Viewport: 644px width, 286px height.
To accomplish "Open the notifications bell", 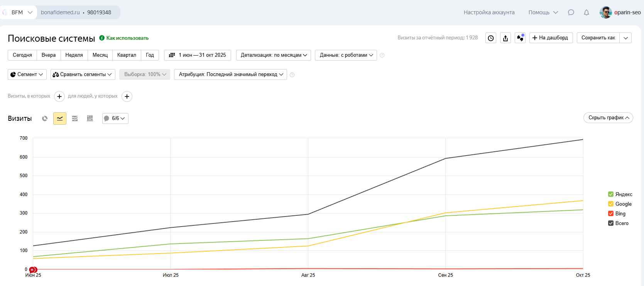I will point(586,12).
